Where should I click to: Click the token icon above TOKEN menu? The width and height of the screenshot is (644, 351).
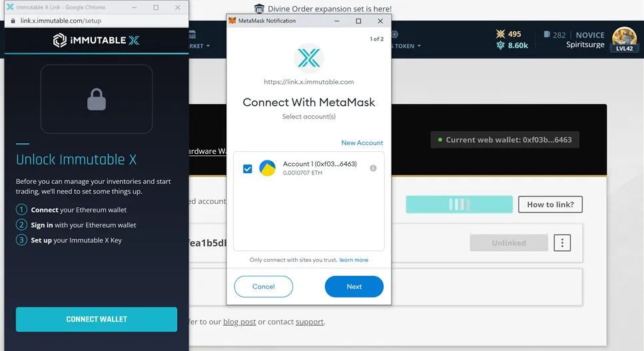click(x=395, y=35)
